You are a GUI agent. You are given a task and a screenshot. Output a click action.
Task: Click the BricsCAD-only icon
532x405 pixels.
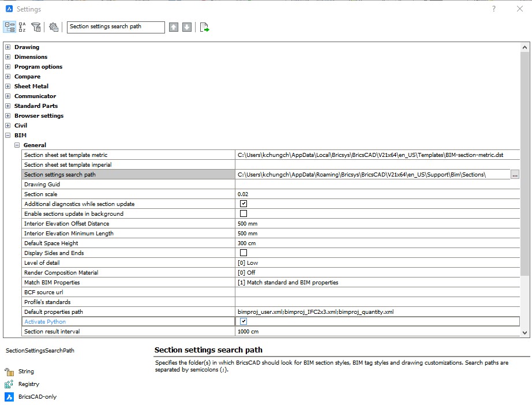tap(9, 397)
